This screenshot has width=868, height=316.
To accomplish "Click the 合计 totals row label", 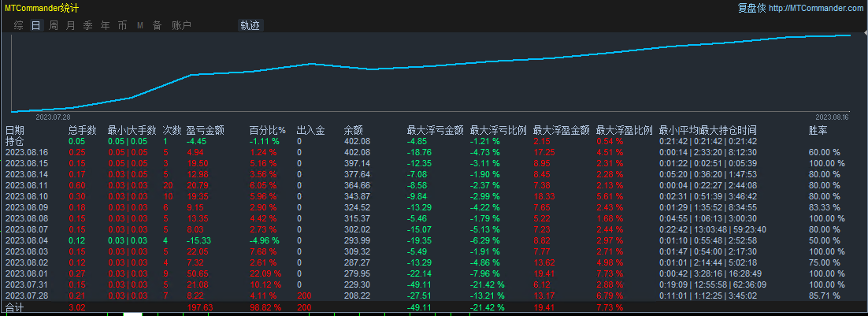I will (x=15, y=307).
